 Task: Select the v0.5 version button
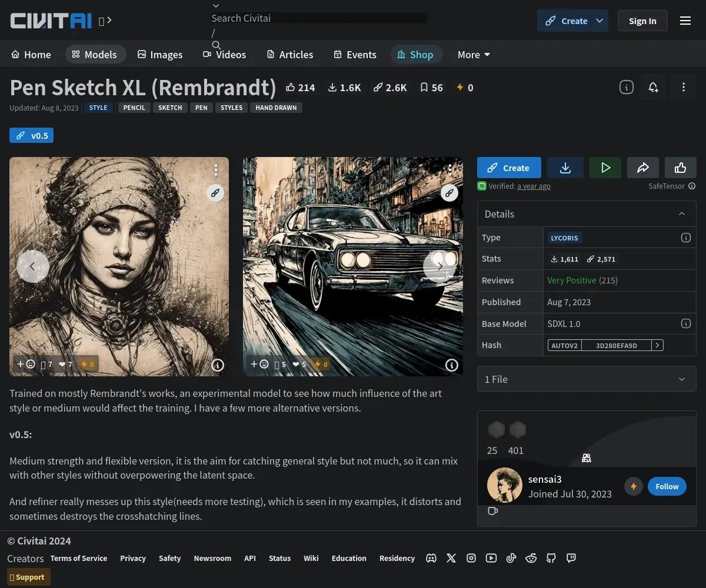(32, 135)
